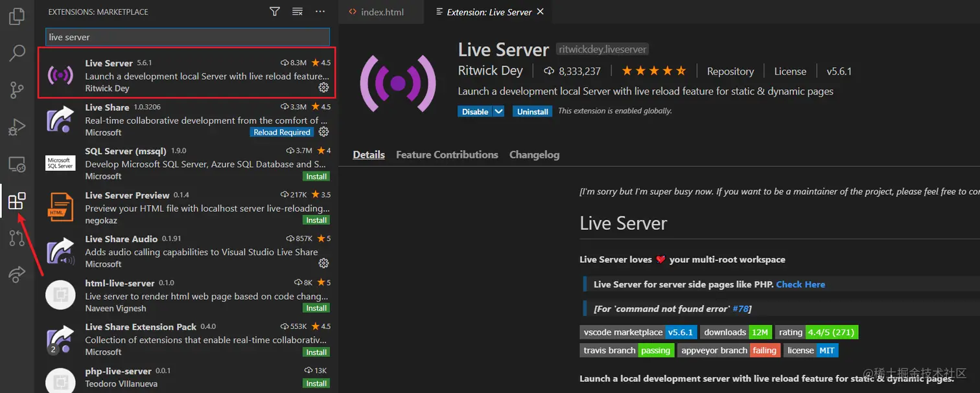Open Run and Debug view
Screen dimensions: 980x393
[17, 128]
